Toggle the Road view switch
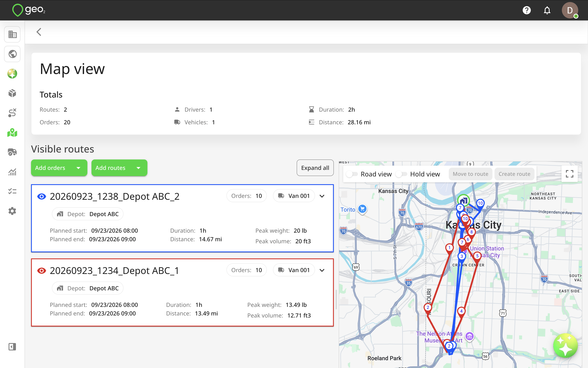Image resolution: width=588 pixels, height=368 pixels. tap(352, 174)
